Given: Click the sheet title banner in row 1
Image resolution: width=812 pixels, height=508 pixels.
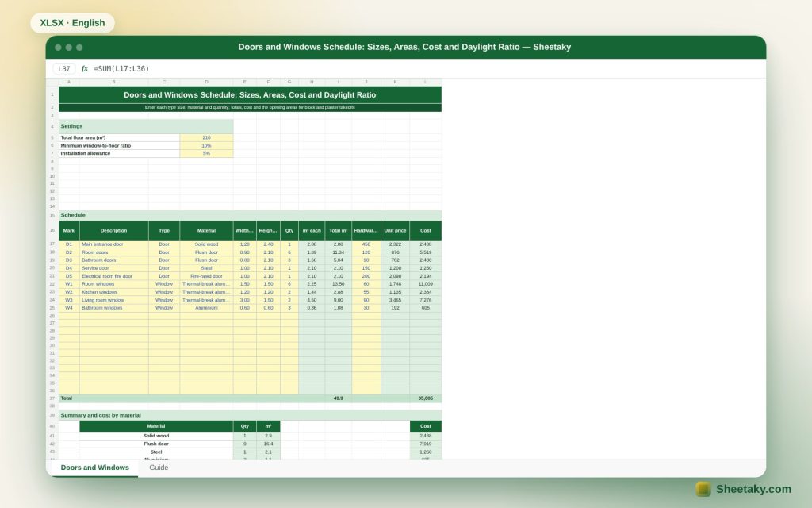Looking at the screenshot, I should 250,95.
